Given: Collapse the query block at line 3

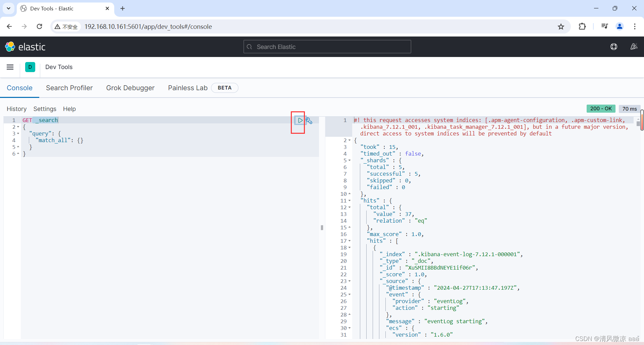Looking at the screenshot, I should pyautogui.click(x=18, y=134).
